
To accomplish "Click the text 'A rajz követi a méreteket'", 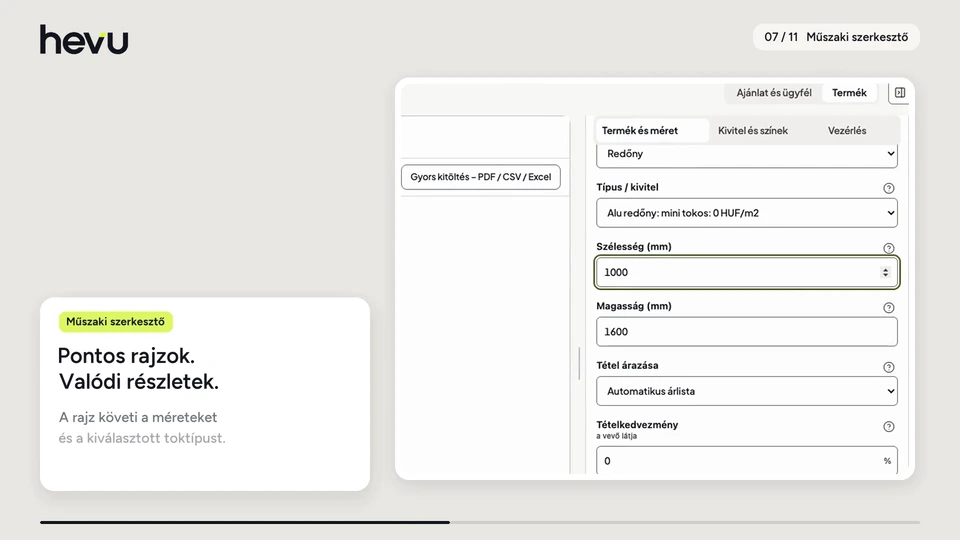I will [138, 417].
